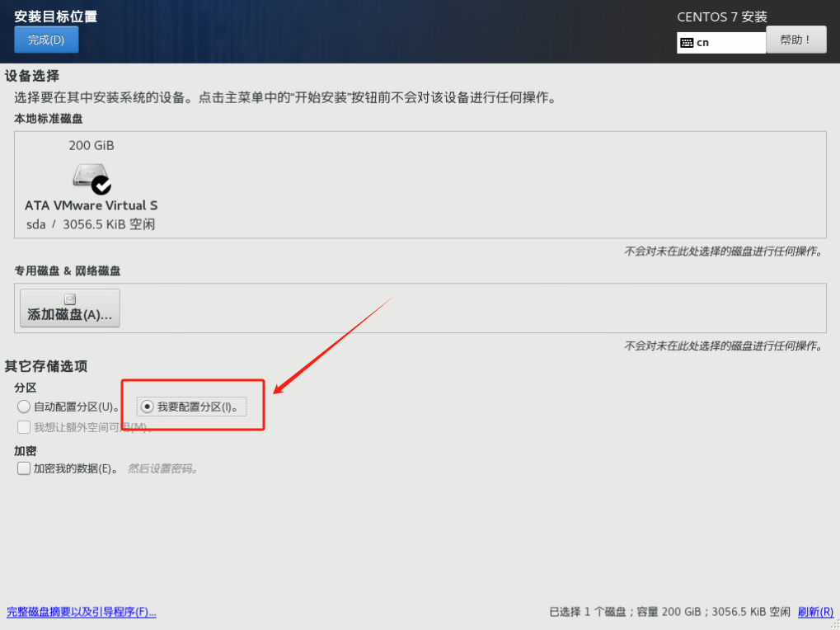840x630 pixels.
Task: Select the hard drive icon for sda
Action: (x=88, y=176)
